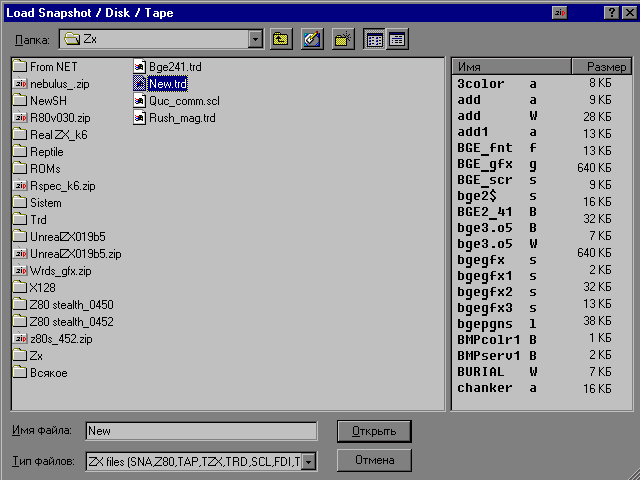Click the Имя файла text field
The image size is (640, 480).
[x=200, y=431]
